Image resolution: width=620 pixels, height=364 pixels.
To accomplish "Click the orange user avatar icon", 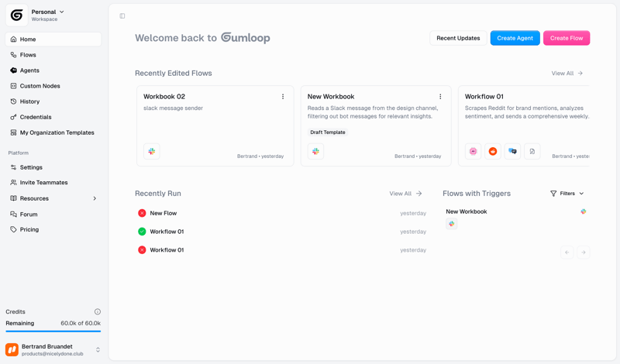I will tap(12, 350).
